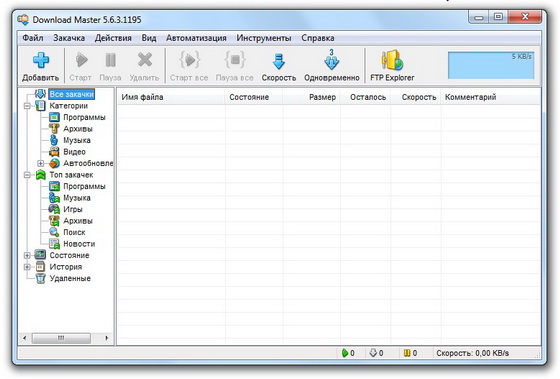Expand the Автообновление tree node
560x379 pixels.
41,163
